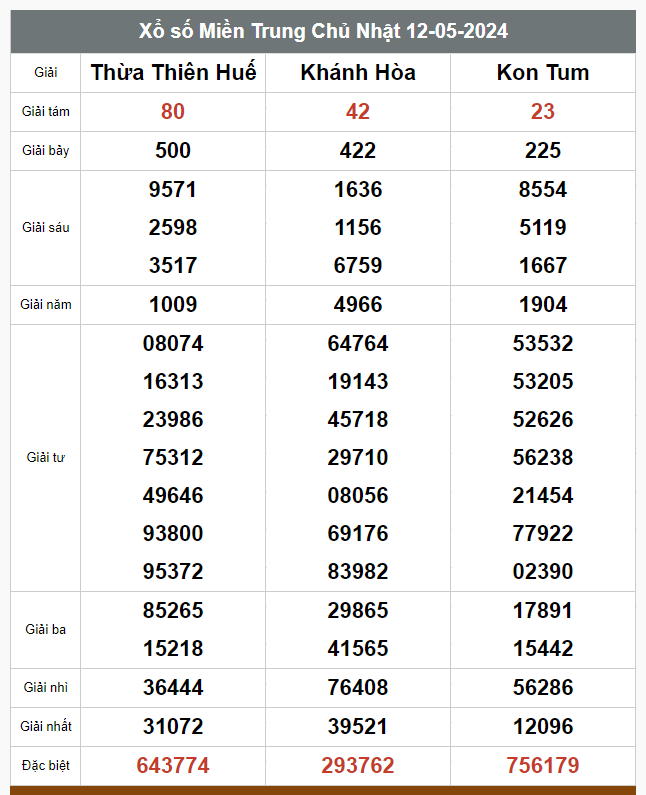Select the Giải năm row label
Image resolution: width=646 pixels, height=795 pixels.
[x=46, y=304]
